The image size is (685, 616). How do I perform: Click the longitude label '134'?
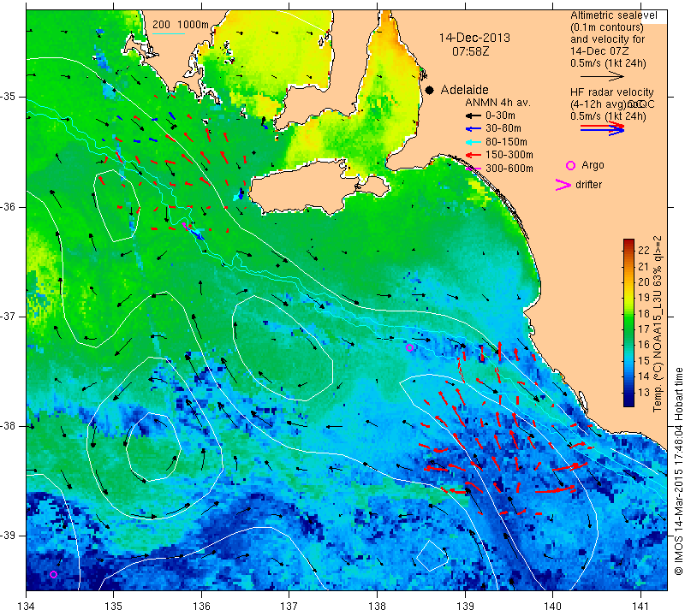pos(26,607)
